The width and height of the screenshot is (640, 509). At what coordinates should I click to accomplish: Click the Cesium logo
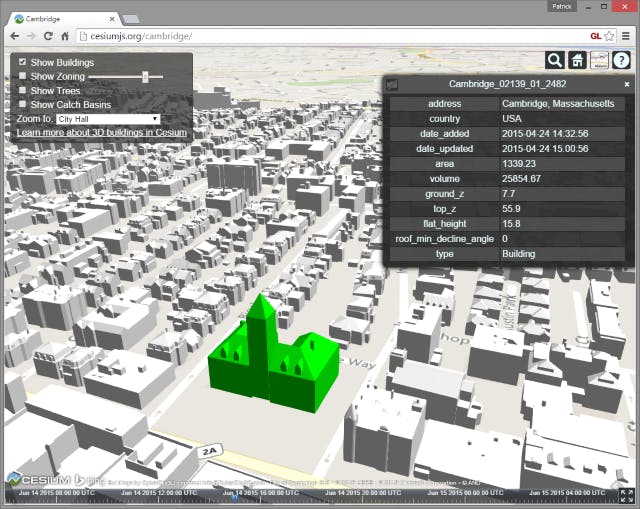(39, 480)
